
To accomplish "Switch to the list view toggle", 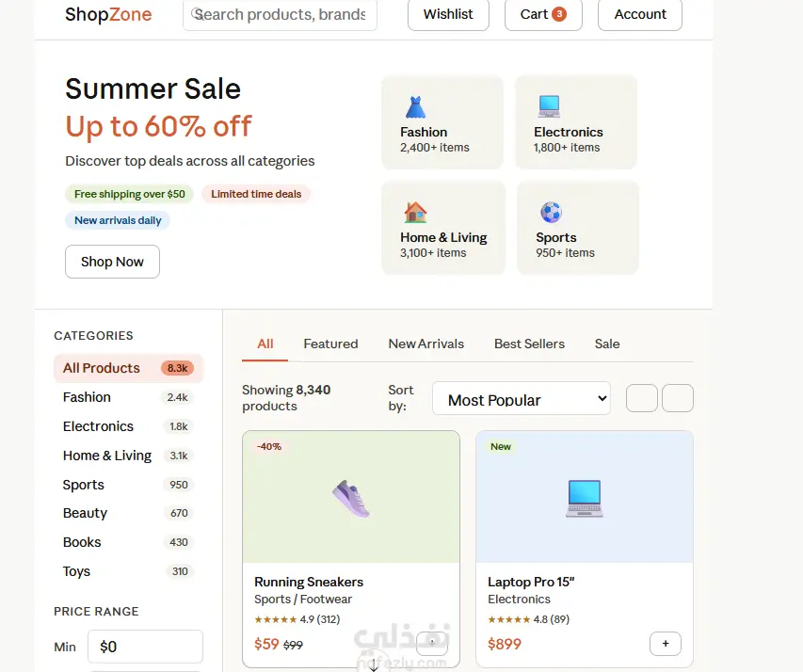I will tap(678, 398).
